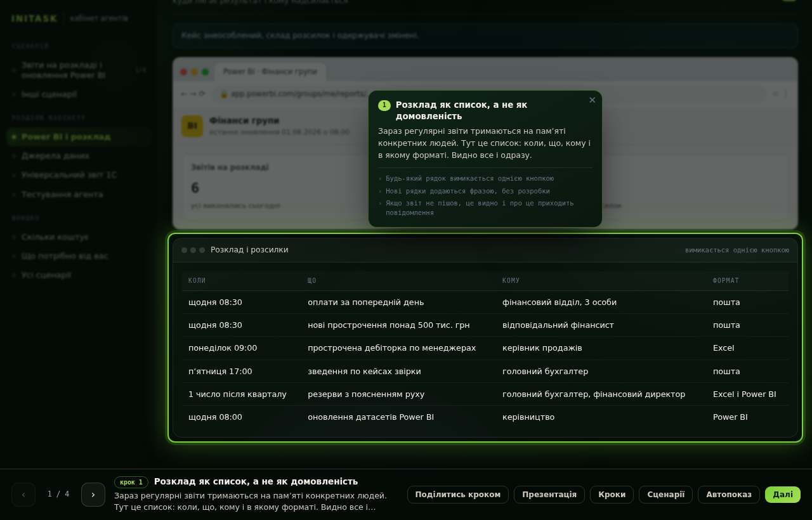
Task: Click the app.powerbi.com address bar
Action: click(x=489, y=94)
